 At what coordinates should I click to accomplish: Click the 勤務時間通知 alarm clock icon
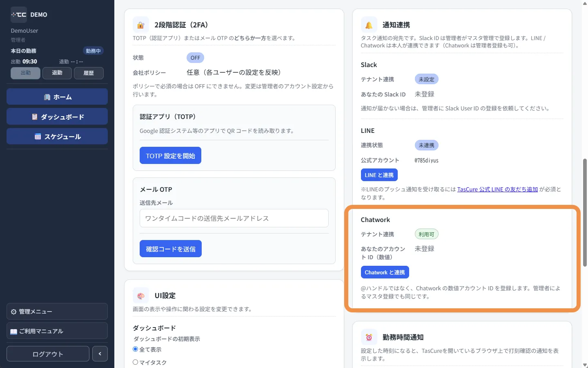click(369, 337)
